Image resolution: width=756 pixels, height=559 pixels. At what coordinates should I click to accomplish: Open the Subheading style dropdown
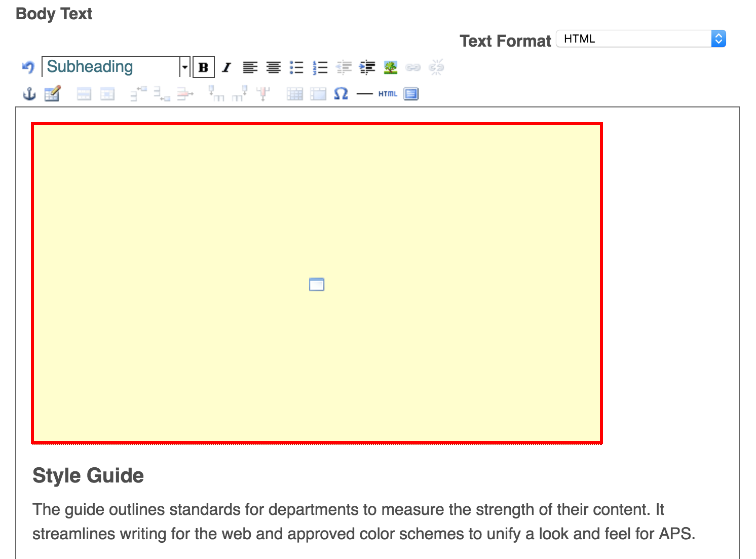click(116, 67)
